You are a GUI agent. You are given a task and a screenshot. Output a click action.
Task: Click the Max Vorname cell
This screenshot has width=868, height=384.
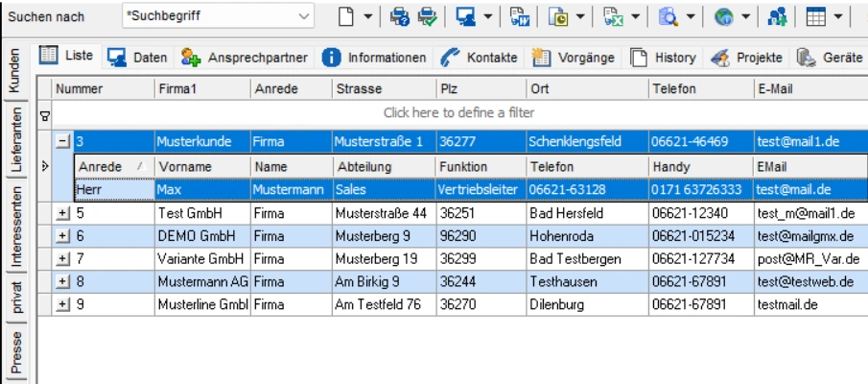[x=202, y=189]
